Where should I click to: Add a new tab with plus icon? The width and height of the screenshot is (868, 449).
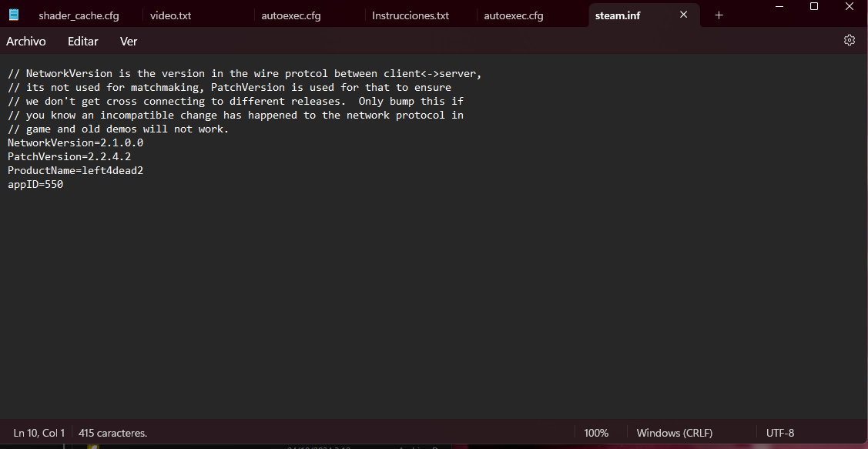click(x=719, y=15)
